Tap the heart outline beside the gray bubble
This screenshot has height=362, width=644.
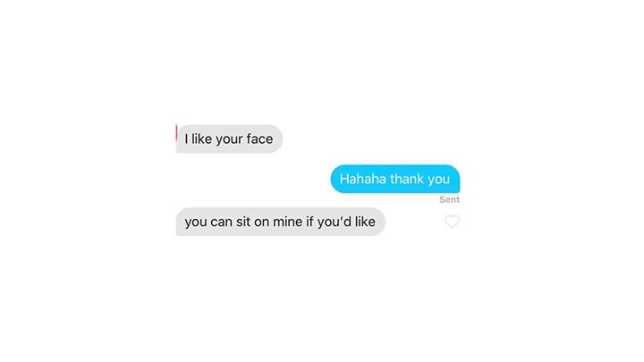tap(452, 222)
